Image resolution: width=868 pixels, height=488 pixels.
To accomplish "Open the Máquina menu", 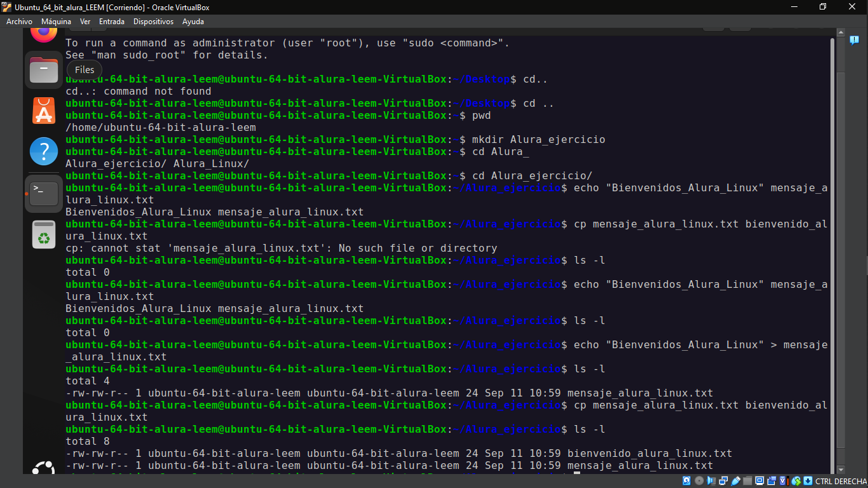I will [56, 21].
